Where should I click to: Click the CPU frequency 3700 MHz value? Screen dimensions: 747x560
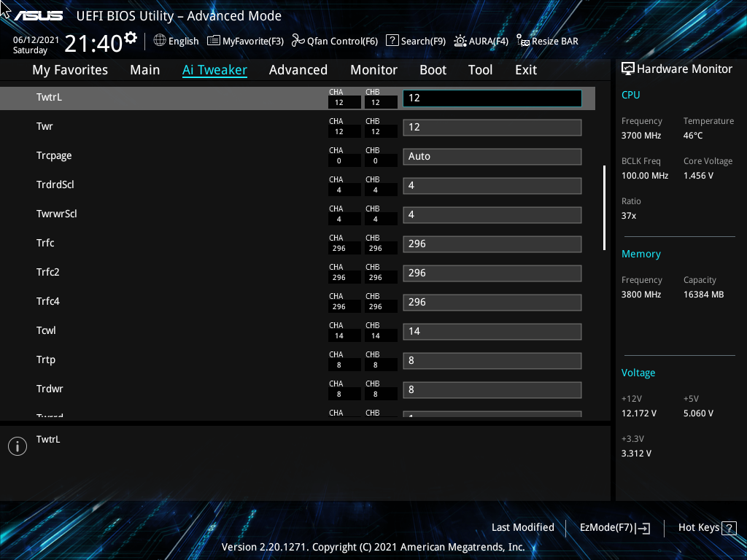tap(641, 136)
